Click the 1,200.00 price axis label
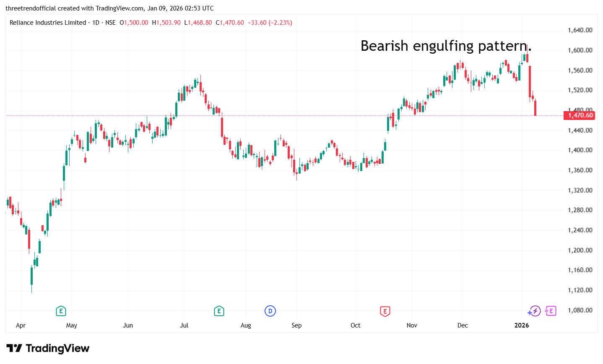 580,250
